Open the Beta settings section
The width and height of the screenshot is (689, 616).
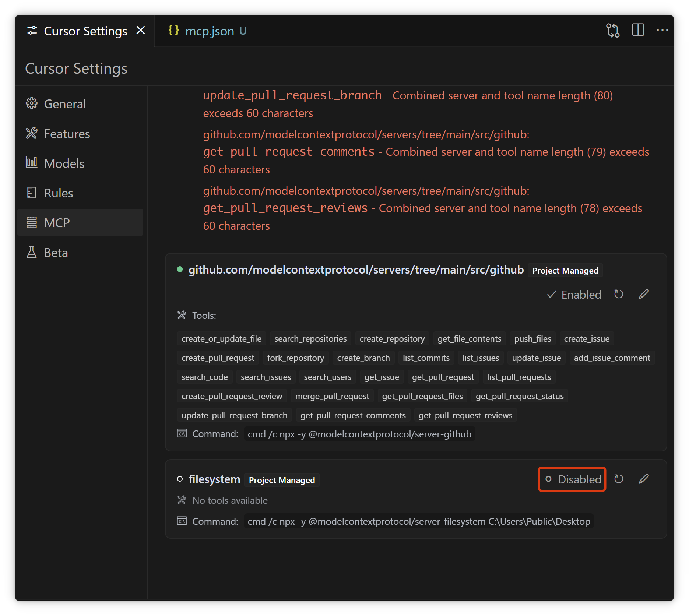click(56, 253)
